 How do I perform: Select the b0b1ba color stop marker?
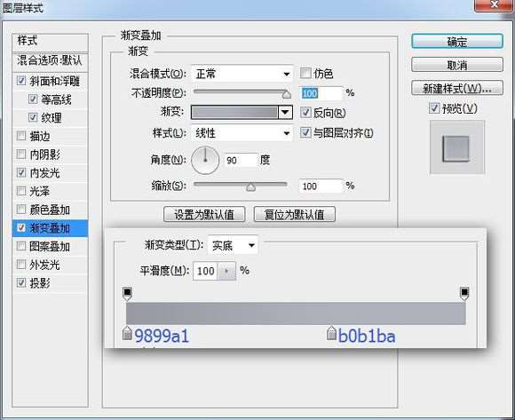331,333
